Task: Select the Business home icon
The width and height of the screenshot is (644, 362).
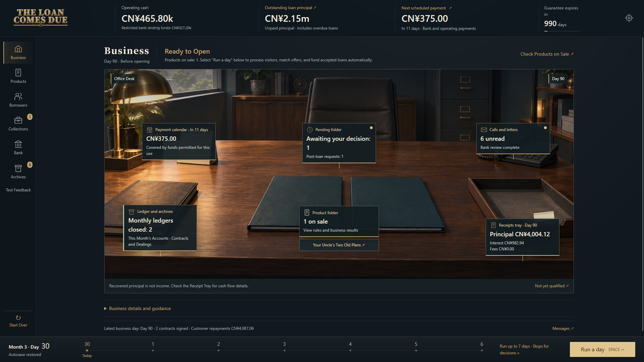Action: point(18,49)
